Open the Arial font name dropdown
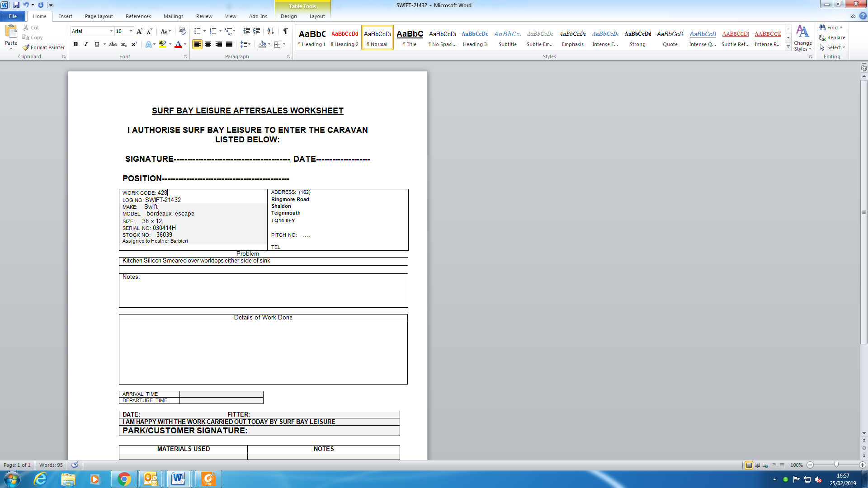This screenshot has height=488, width=868. coord(111,31)
